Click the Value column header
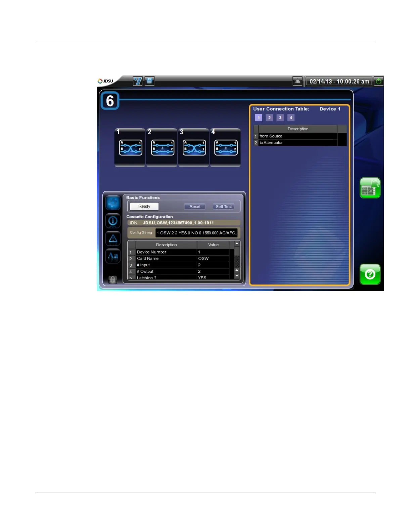The image size is (411, 532). pyautogui.click(x=213, y=245)
